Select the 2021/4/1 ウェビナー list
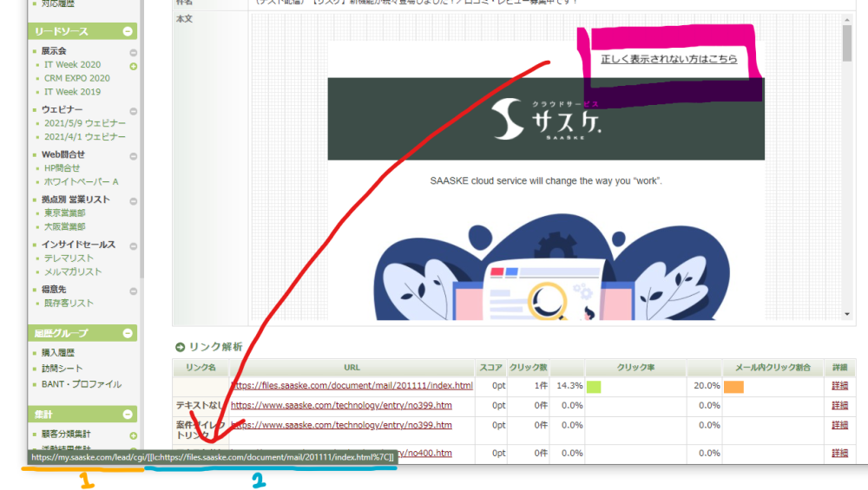This screenshot has width=868, height=490. click(x=85, y=137)
